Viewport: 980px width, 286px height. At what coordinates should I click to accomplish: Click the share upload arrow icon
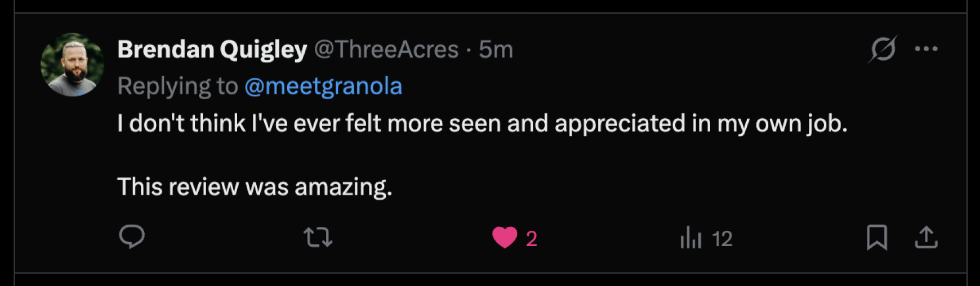tap(926, 238)
